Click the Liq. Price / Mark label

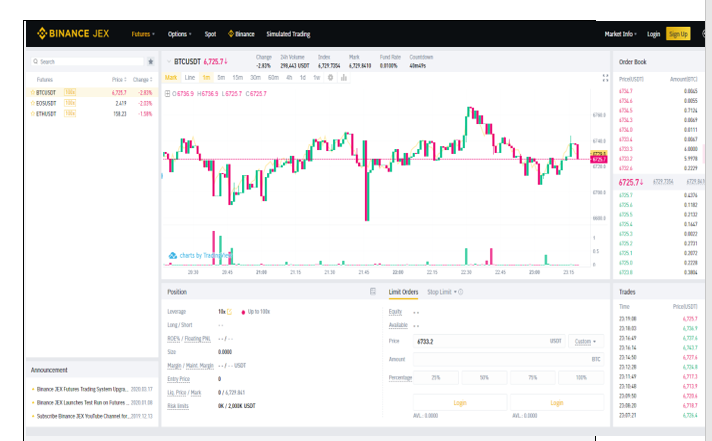184,392
